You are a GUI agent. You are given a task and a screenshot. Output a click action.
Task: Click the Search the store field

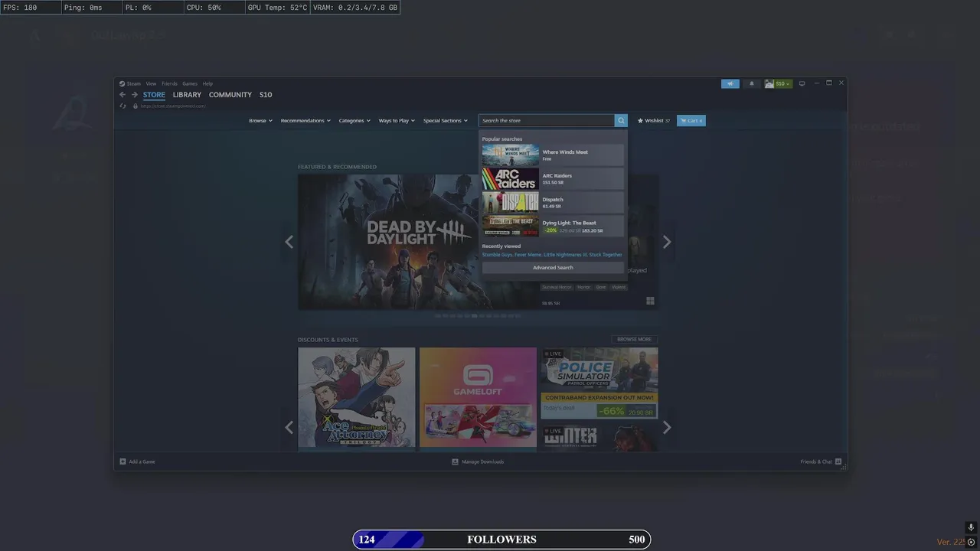pyautogui.click(x=547, y=120)
